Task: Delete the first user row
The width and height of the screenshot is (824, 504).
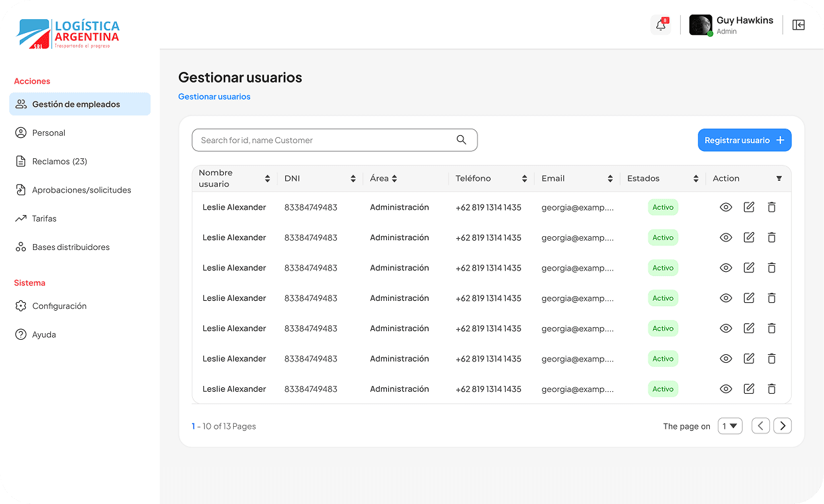Action: pos(771,207)
